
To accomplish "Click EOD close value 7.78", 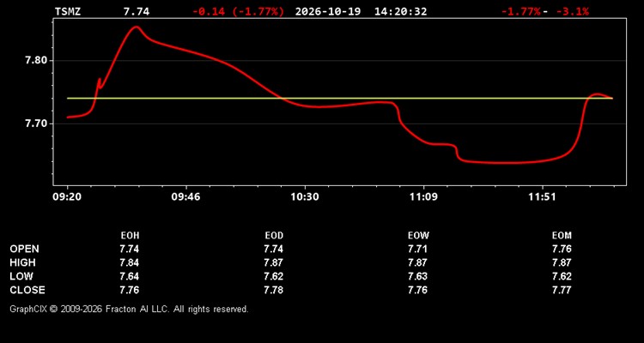I will click(x=274, y=290).
